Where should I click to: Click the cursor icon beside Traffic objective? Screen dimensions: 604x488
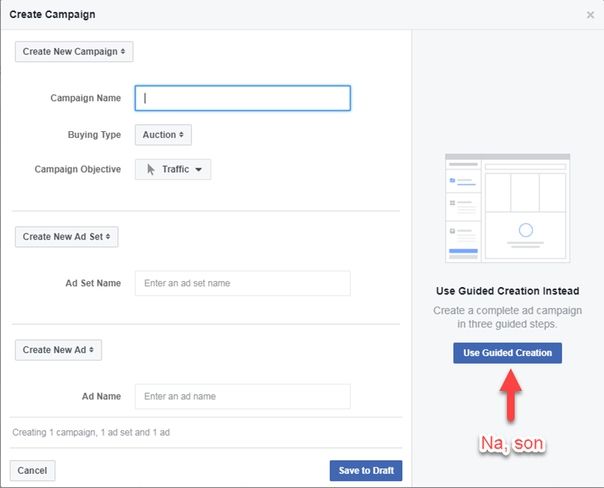click(151, 169)
